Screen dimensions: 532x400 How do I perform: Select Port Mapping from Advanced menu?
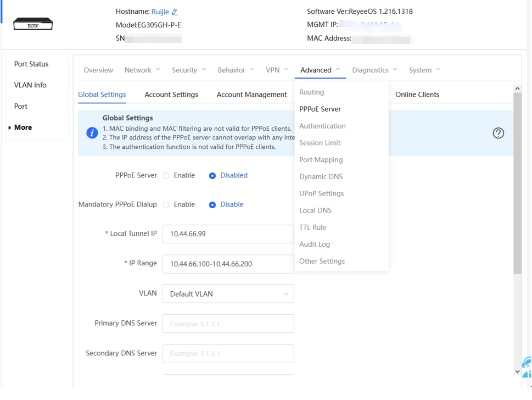[321, 160]
